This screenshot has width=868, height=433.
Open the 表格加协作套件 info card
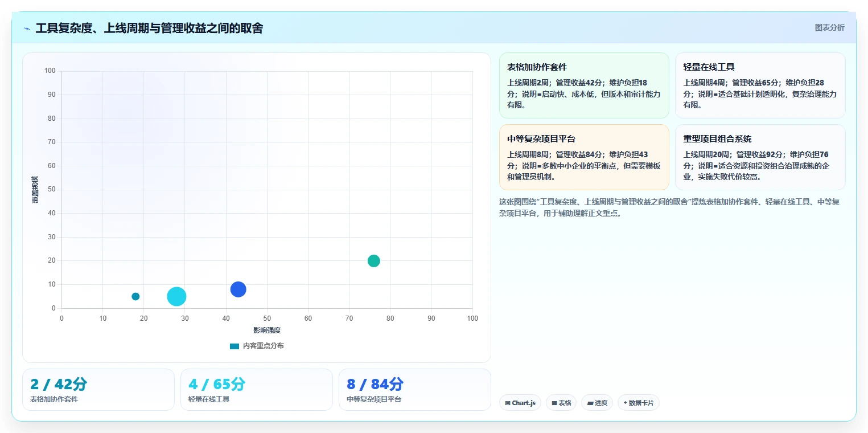[x=584, y=85]
